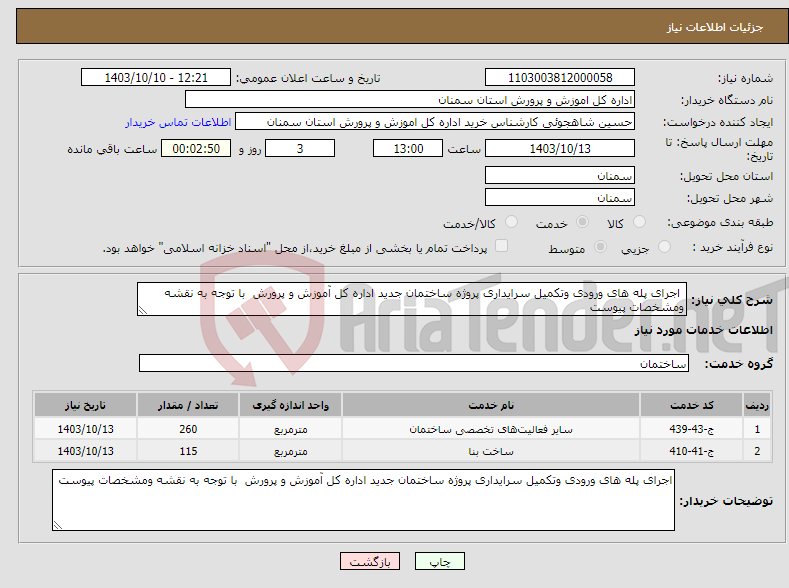Click the شرح کلی نیاز text area
The image size is (789, 588).
[x=412, y=299]
